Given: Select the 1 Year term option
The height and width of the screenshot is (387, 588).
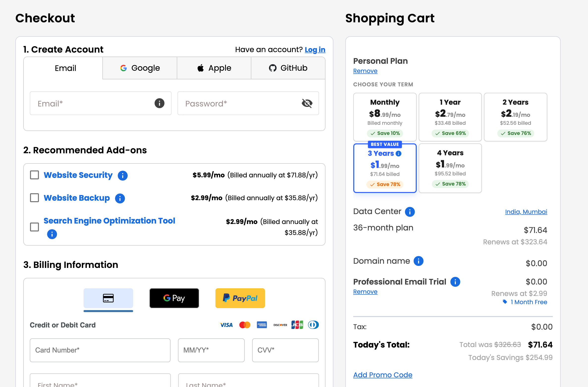Looking at the screenshot, I should click(450, 117).
